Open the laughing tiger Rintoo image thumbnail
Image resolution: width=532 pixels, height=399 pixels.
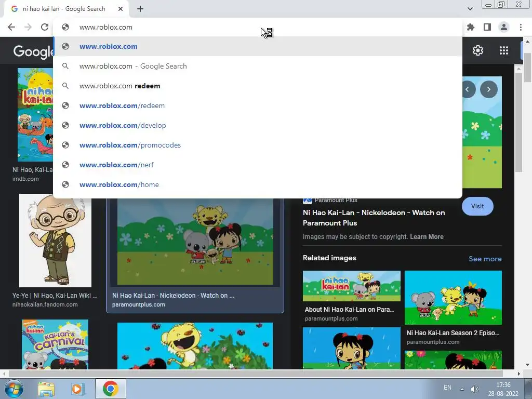pos(195,345)
